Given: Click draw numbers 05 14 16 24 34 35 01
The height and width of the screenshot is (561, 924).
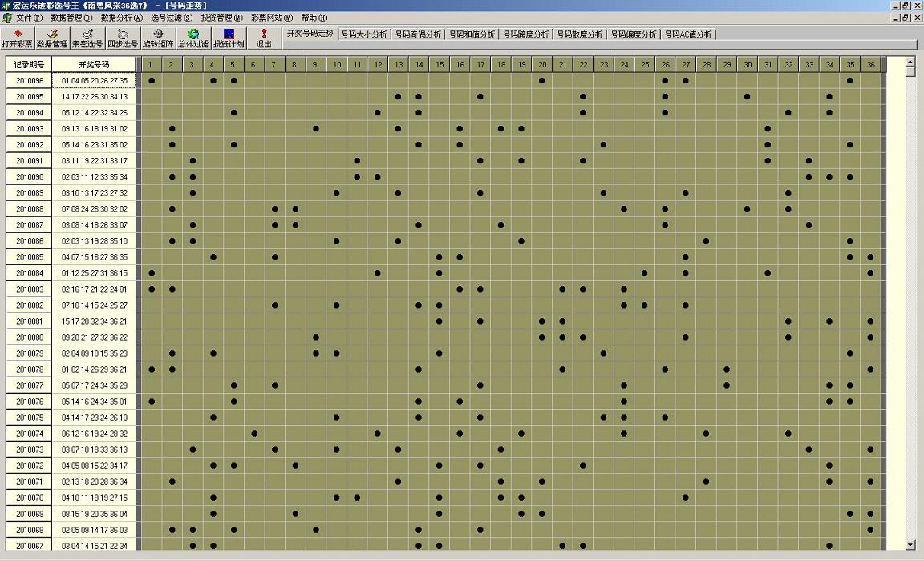Looking at the screenshot, I should [94, 402].
